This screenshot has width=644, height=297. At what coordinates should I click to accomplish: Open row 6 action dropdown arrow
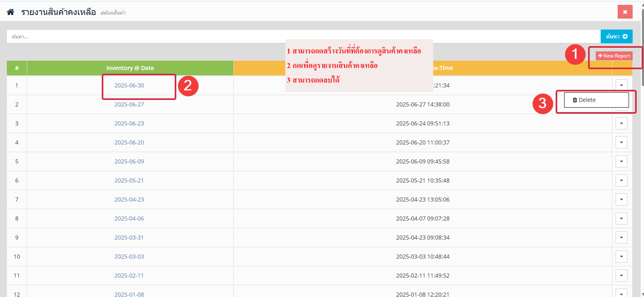621,180
